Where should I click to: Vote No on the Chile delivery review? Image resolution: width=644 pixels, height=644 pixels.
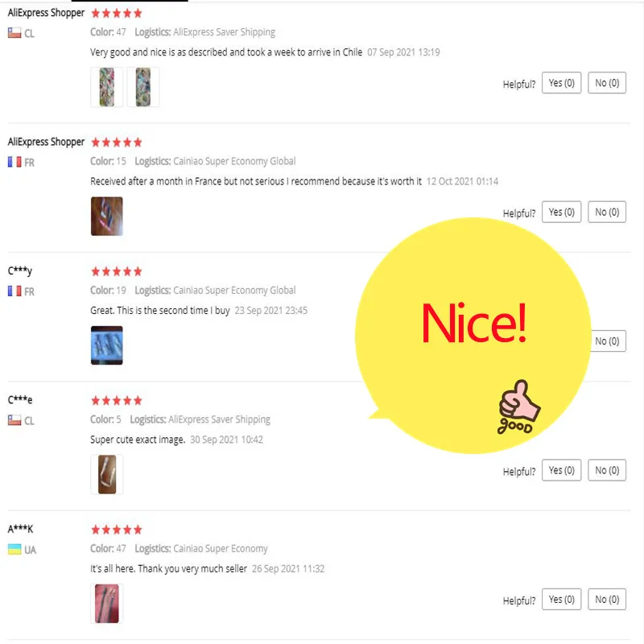pos(607,83)
